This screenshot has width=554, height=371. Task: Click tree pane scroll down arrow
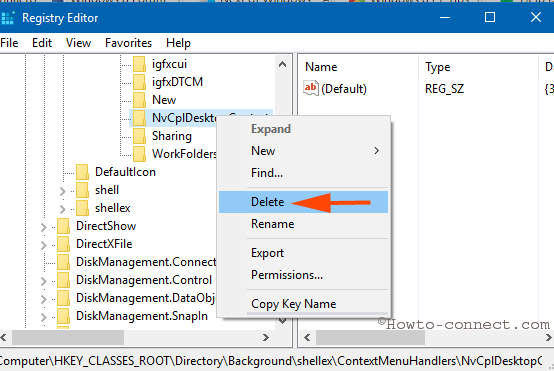[x=282, y=321]
